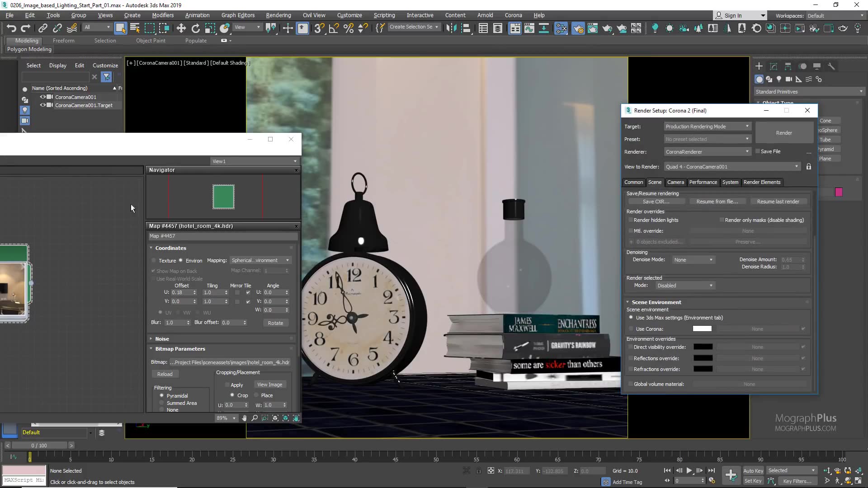Click the lock icon beside View to Render
Image resolution: width=868 pixels, height=488 pixels.
tap(809, 167)
